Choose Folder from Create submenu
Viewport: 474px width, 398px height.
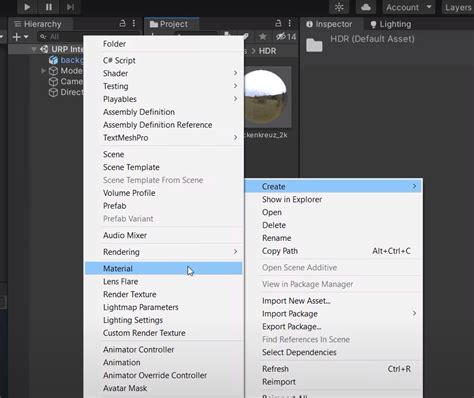coord(163,44)
